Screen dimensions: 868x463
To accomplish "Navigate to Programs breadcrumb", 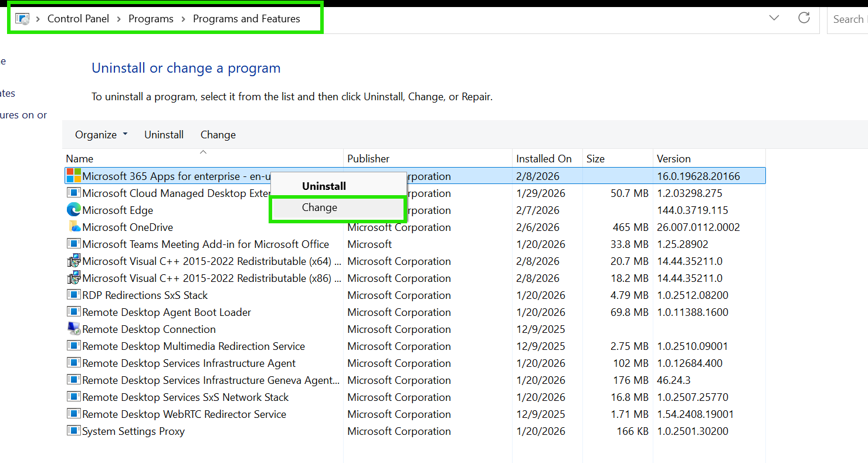I will [x=151, y=19].
